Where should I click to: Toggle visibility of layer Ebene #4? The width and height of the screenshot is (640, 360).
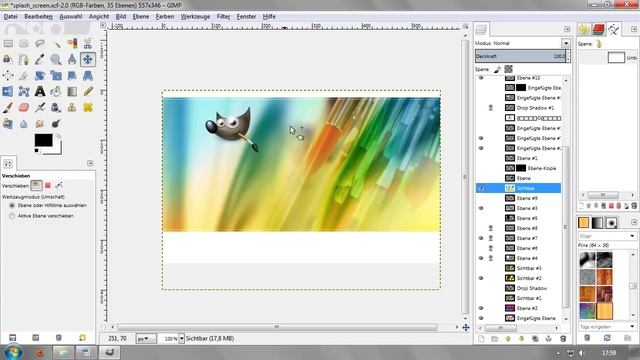tap(481, 258)
